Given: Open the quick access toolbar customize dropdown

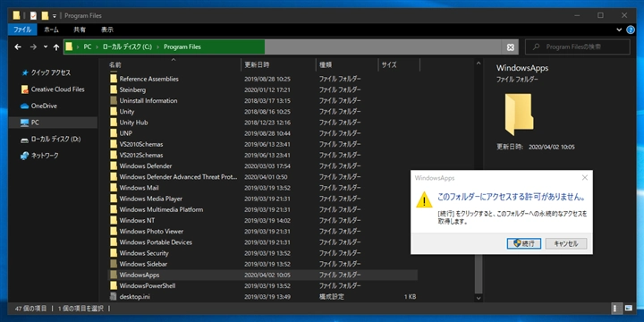Looking at the screenshot, I should pyautogui.click(x=55, y=16).
